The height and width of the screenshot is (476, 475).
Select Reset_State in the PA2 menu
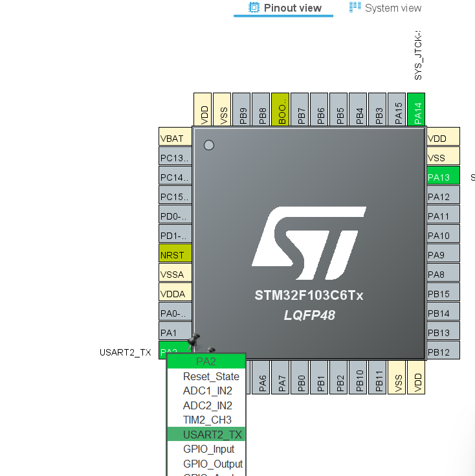tap(206, 377)
